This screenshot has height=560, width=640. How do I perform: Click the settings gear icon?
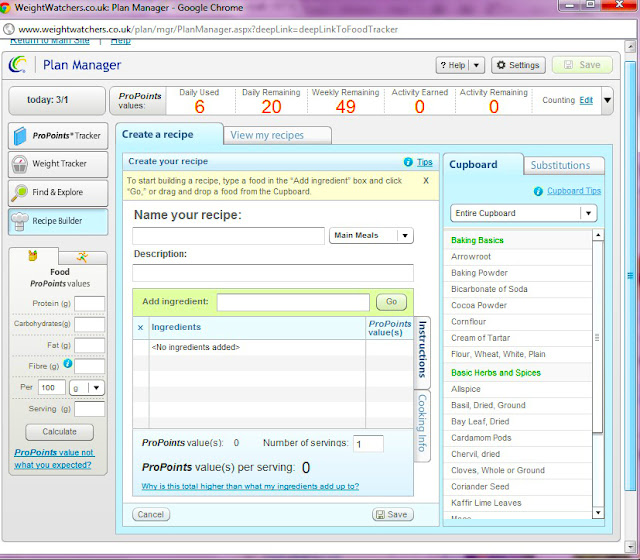[501, 65]
